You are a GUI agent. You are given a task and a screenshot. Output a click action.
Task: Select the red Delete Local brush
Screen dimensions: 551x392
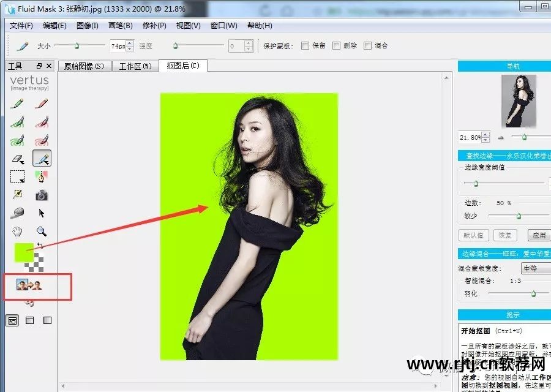(42, 122)
